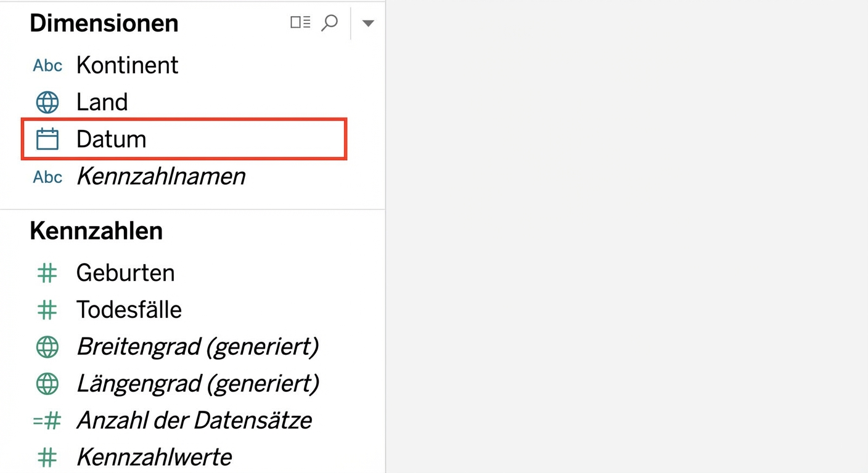This screenshot has height=473, width=868.
Task: Select the Kontinent dimension field
Action: click(127, 65)
